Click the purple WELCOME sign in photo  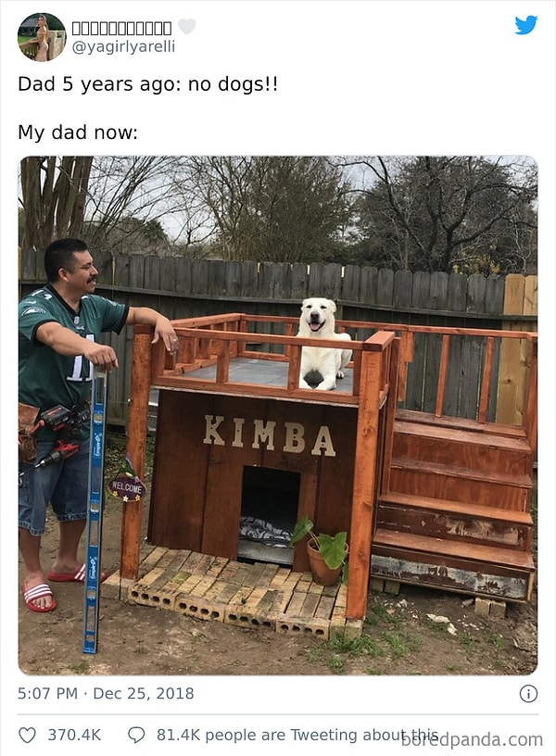[x=126, y=488]
